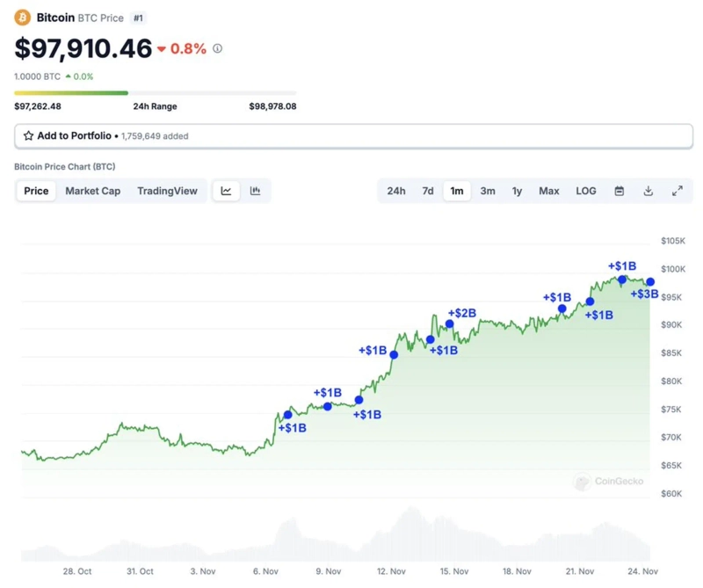Screen dimensions: 703x588
Task: Click the download chart icon
Action: pyautogui.click(x=649, y=191)
